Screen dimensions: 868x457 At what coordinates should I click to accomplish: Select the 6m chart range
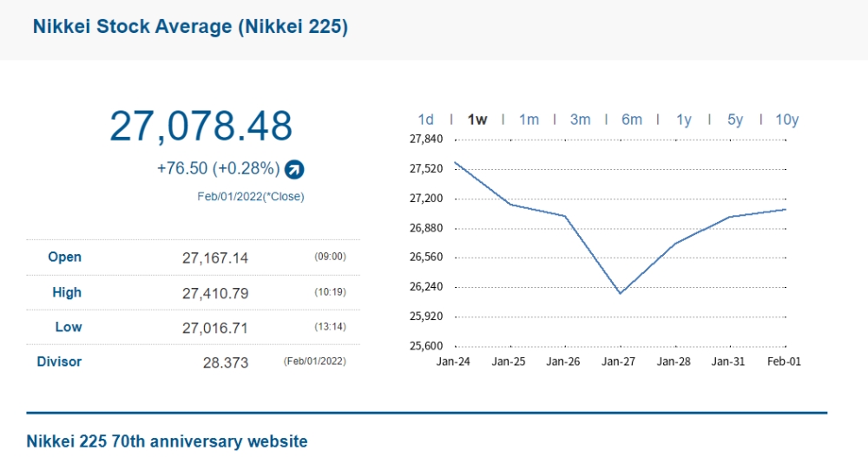coord(632,120)
